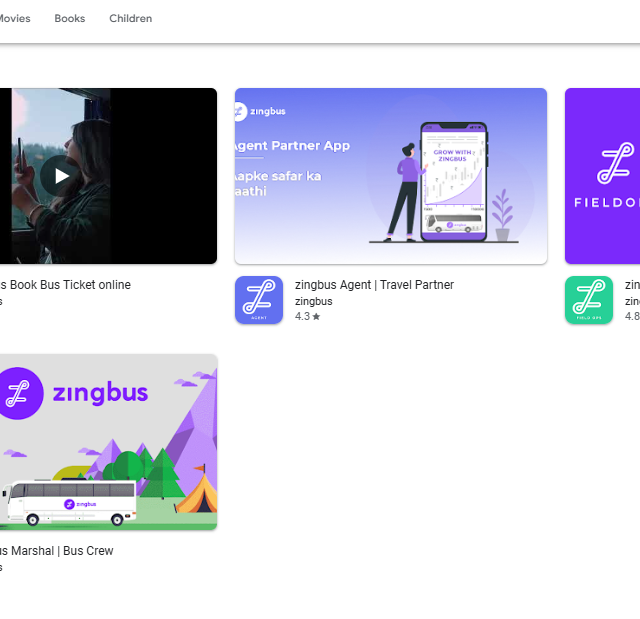The image size is (640, 619).
Task: Open the Books tab
Action: coord(70,18)
